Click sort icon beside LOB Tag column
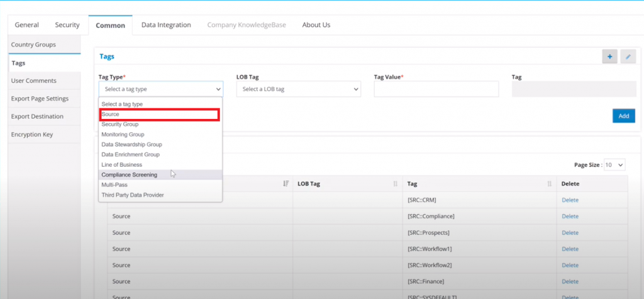644x299 pixels. pyautogui.click(x=396, y=184)
